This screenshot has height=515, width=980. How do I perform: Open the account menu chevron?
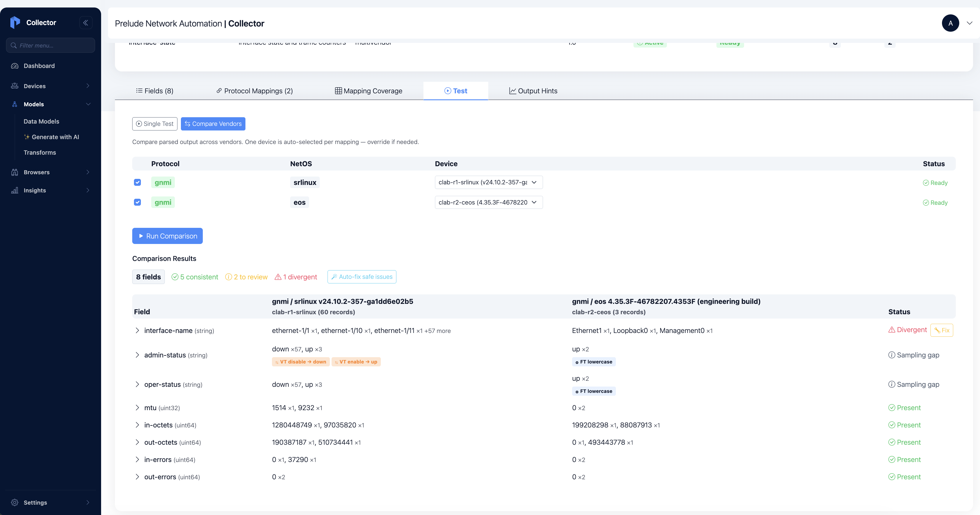click(969, 23)
